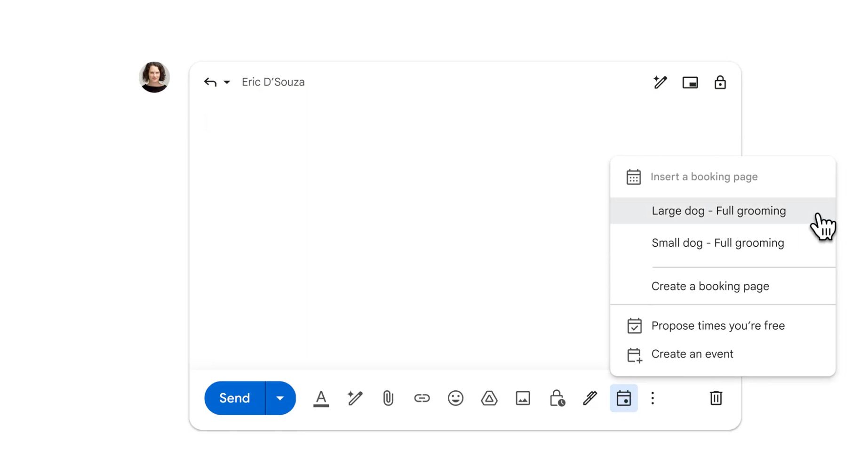Attach a file with paperclip icon
This screenshot has width=868, height=475.
tap(388, 398)
